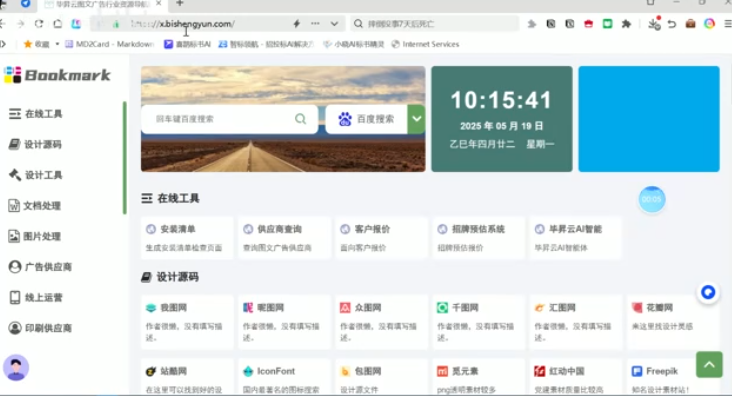
Task: Open the 站酷网 site card
Action: coord(187,377)
